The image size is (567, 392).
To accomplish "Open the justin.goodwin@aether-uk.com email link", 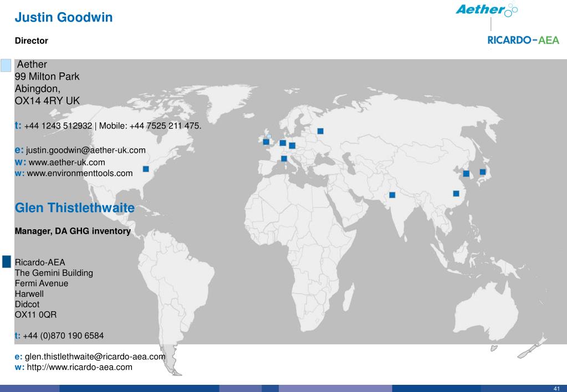I will click(x=86, y=150).
